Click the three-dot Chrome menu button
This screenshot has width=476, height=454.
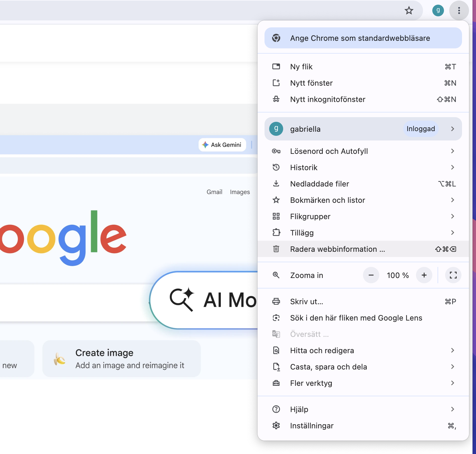click(x=459, y=11)
